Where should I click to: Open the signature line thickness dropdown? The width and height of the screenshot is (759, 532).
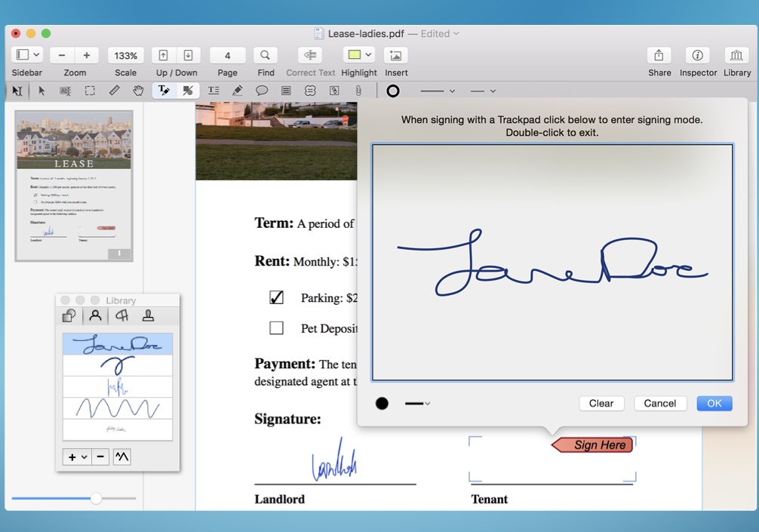click(417, 404)
